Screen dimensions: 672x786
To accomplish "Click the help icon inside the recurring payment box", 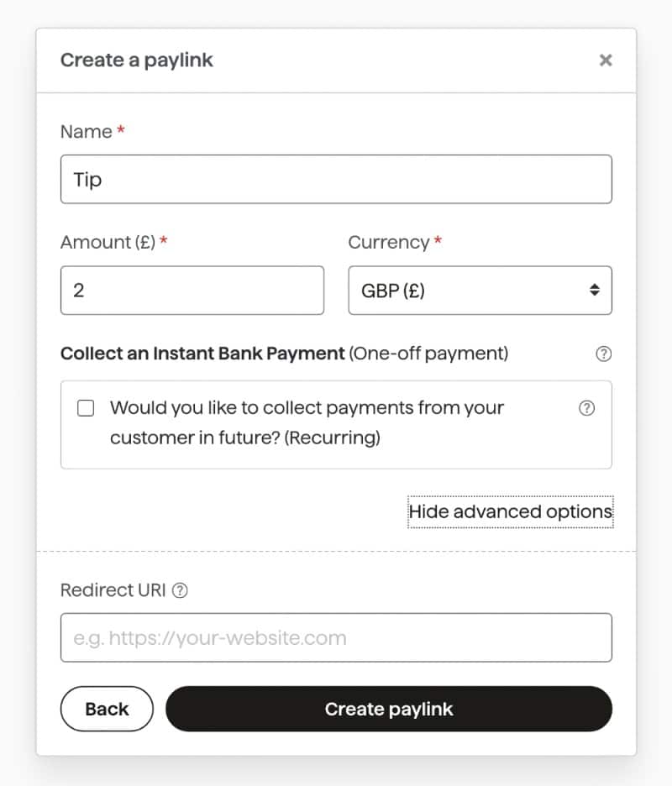I will (x=586, y=408).
